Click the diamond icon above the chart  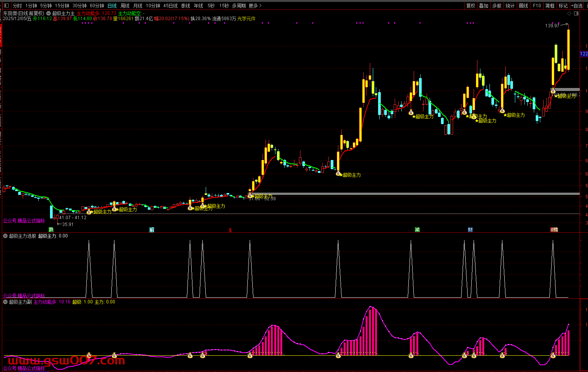click(x=569, y=13)
